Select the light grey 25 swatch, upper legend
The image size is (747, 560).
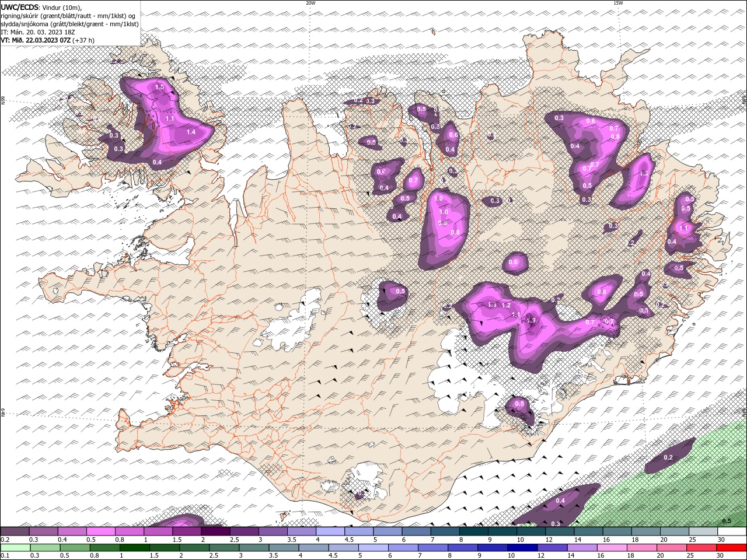coord(703,531)
